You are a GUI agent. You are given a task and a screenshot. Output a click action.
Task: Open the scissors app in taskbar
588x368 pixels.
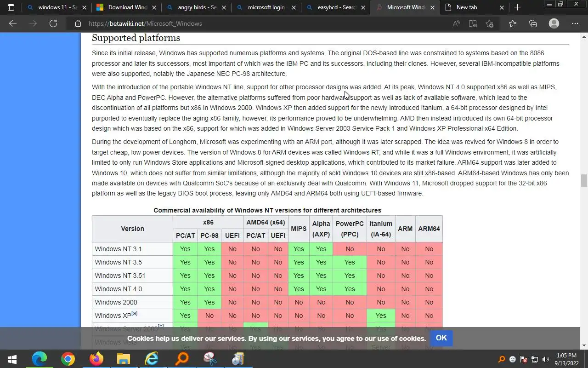(x=210, y=359)
